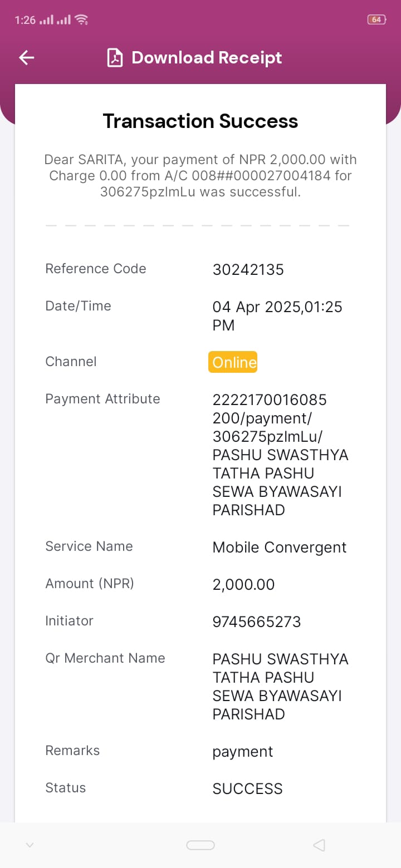The image size is (401, 868).
Task: Tap the Download Receipt label
Action: (207, 58)
